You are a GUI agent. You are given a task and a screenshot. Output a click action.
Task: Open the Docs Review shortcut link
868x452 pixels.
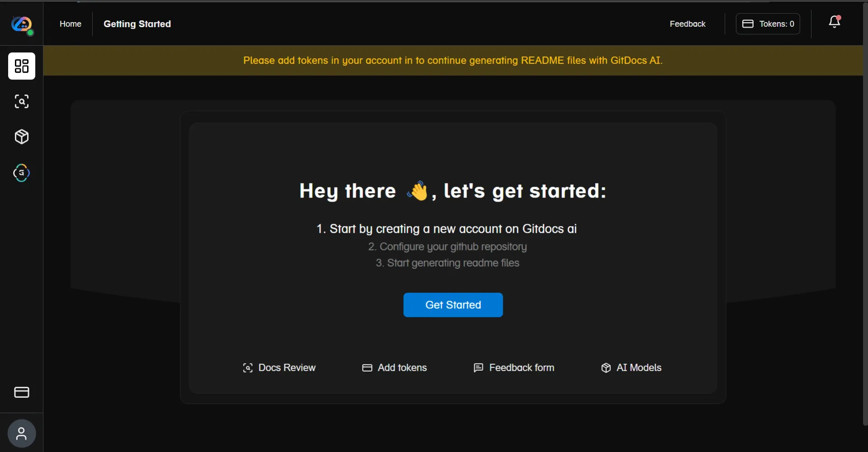point(279,368)
